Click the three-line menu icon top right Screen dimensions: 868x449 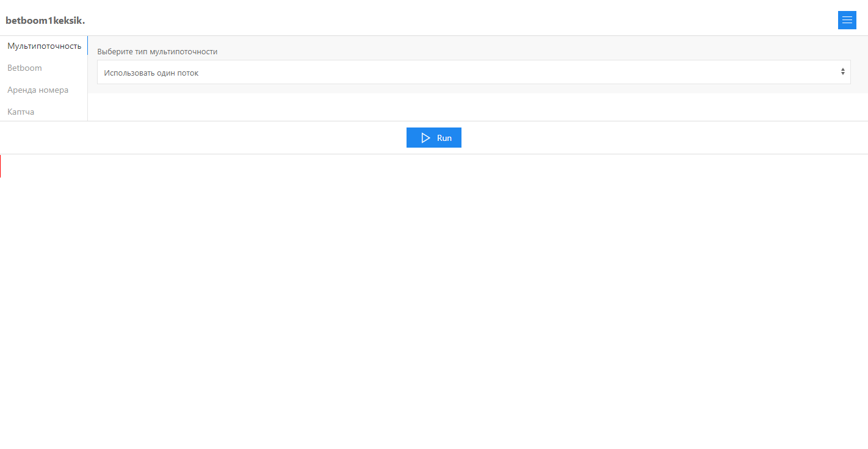click(x=847, y=20)
